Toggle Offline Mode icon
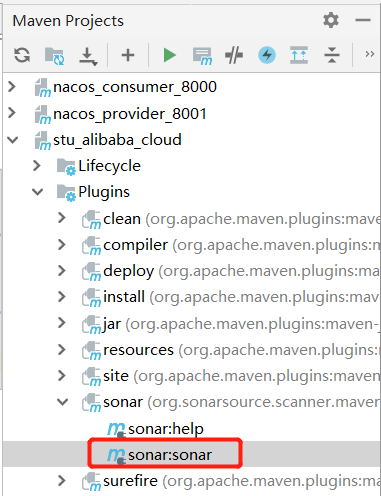This screenshot has height=496, width=381. click(x=234, y=55)
